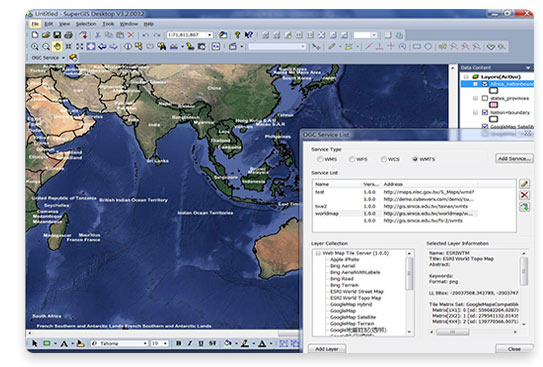Open the Selection menu
This screenshot has height=367, width=543.
(86, 24)
